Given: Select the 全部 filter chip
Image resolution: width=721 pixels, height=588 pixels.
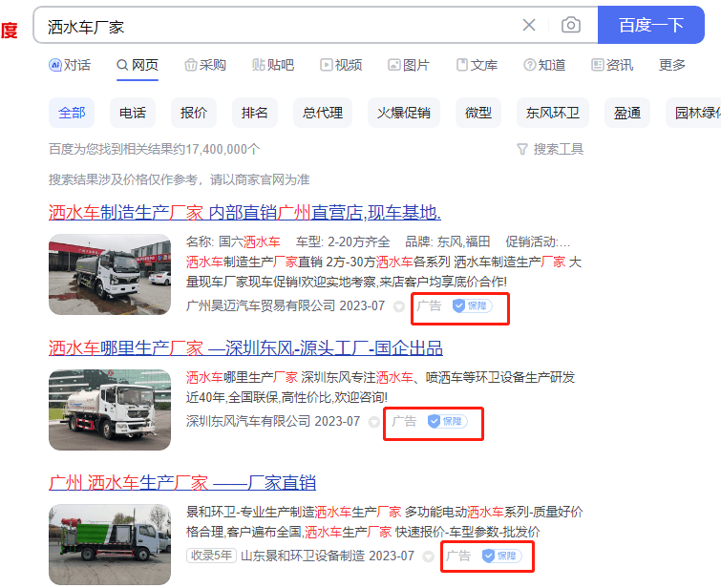Looking at the screenshot, I should (72, 113).
